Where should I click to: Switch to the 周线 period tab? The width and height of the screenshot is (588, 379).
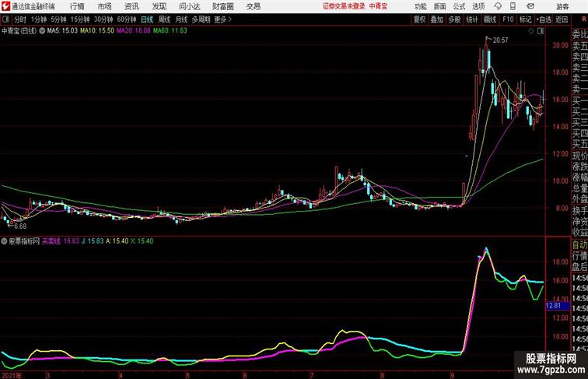(x=164, y=19)
